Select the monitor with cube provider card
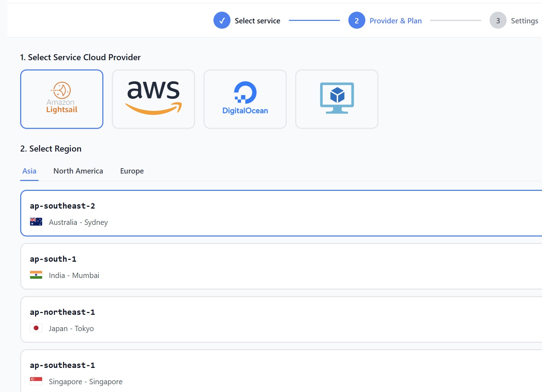This screenshot has height=392, width=542. click(337, 99)
